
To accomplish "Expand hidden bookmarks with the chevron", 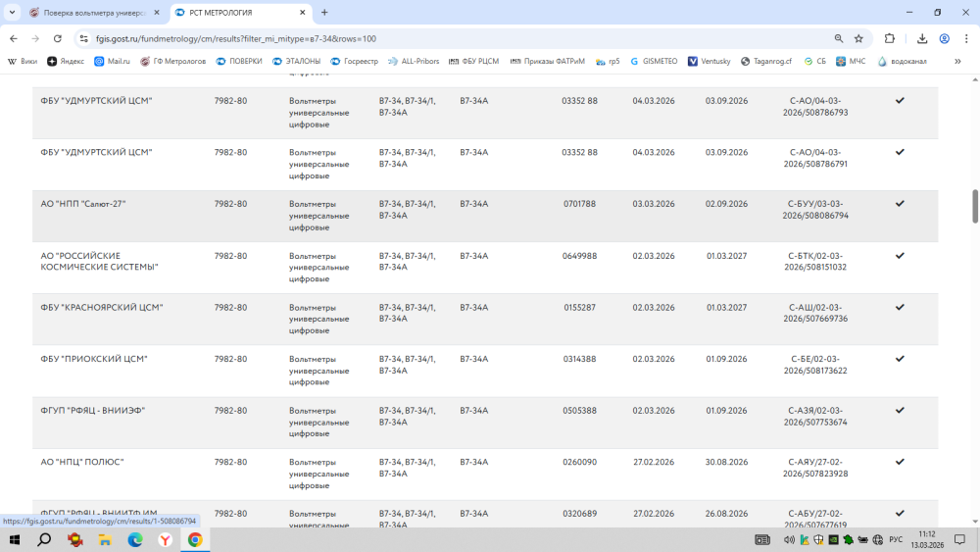I will click(x=957, y=61).
